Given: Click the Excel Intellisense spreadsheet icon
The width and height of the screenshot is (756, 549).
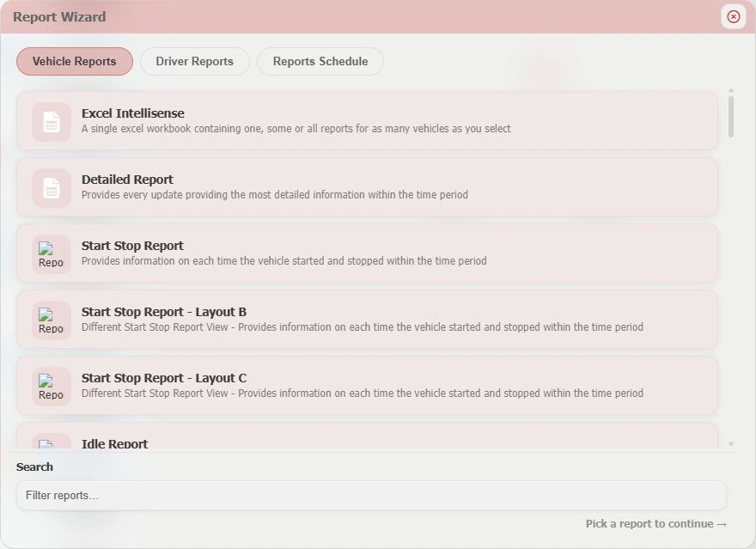Looking at the screenshot, I should coord(51,121).
